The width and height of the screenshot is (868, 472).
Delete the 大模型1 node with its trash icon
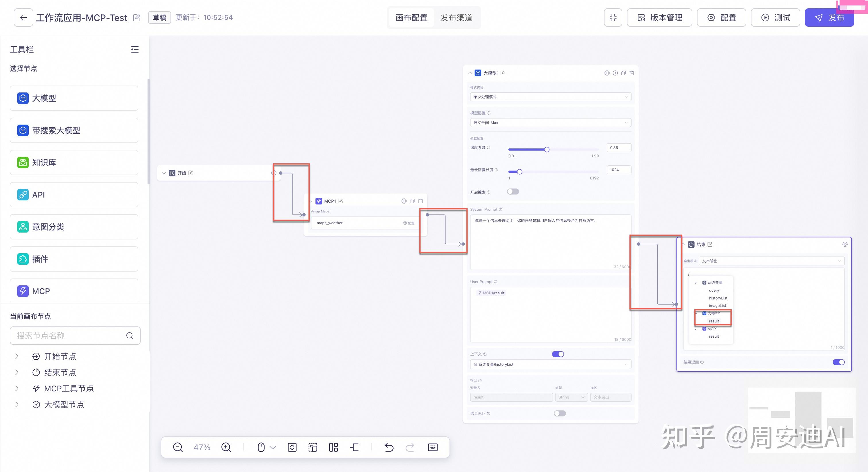632,73
